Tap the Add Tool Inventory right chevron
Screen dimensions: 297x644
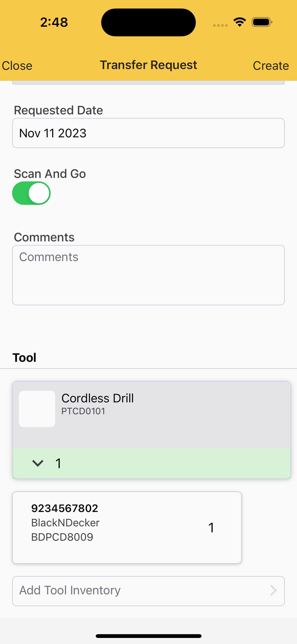tap(273, 590)
